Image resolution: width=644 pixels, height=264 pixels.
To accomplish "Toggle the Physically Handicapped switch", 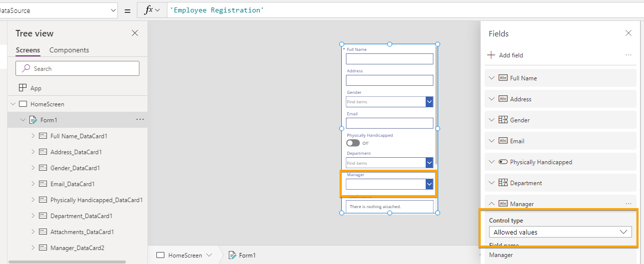I will [353, 143].
